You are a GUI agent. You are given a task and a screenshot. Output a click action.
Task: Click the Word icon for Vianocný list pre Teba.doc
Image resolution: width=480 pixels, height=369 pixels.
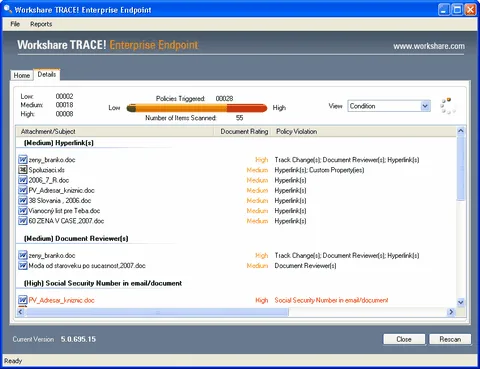tap(23, 211)
